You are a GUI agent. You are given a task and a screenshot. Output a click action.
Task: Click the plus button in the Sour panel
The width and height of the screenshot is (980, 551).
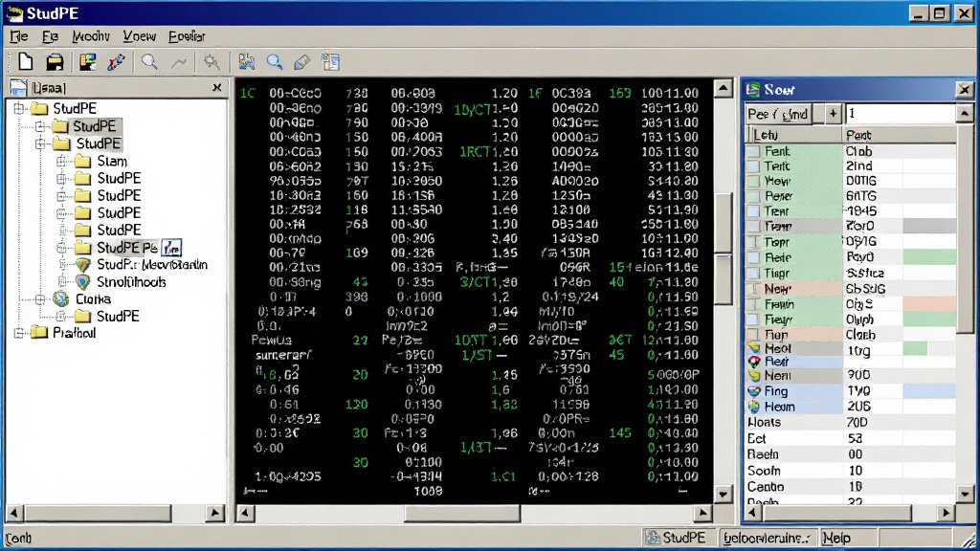[833, 114]
